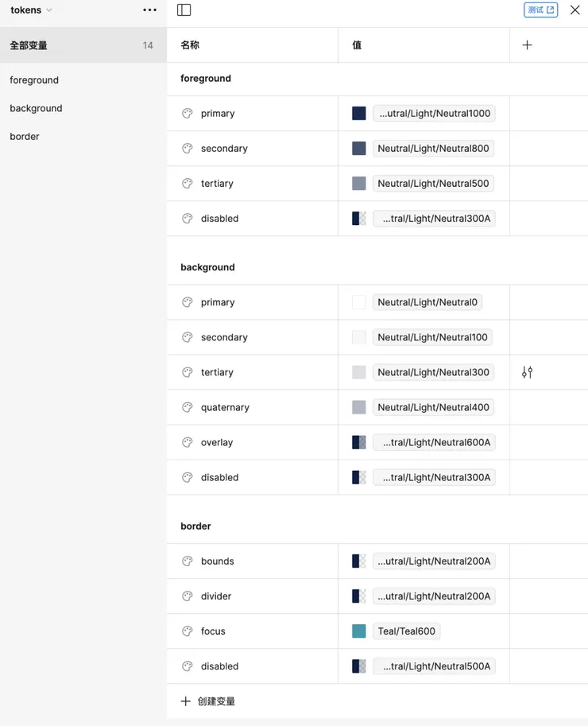This screenshot has width=588, height=726.
Task: Click the Neutral/Light/Neutral0 alias value
Action: (427, 302)
